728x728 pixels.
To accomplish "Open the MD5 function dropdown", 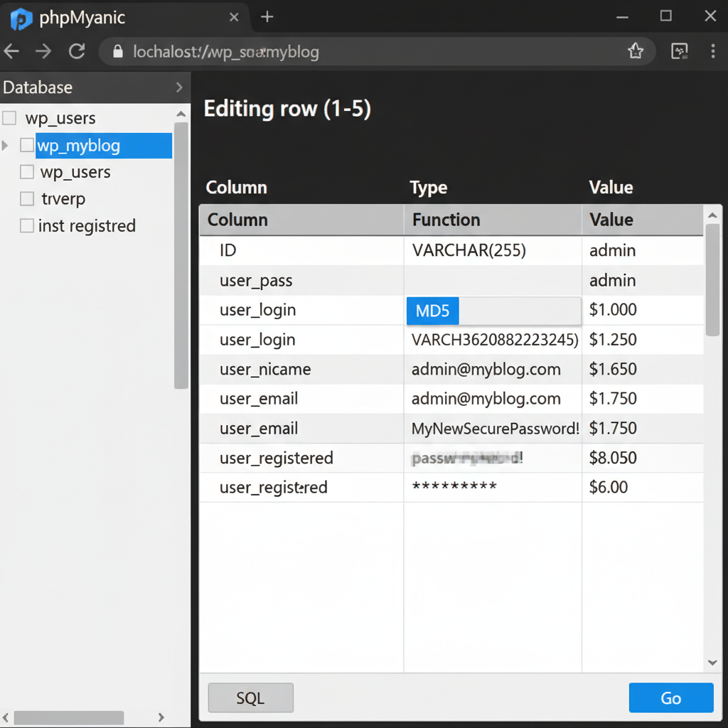I will pyautogui.click(x=493, y=311).
